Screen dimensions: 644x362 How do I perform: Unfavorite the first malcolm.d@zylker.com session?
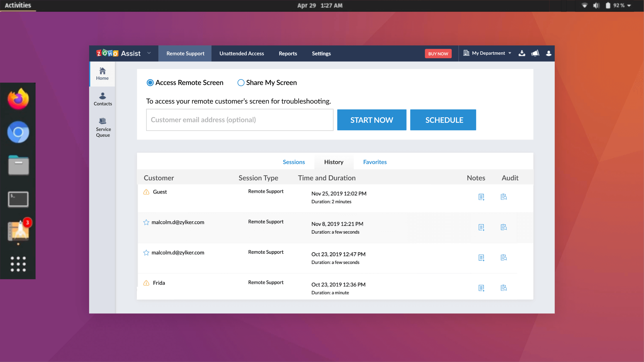[x=146, y=222]
